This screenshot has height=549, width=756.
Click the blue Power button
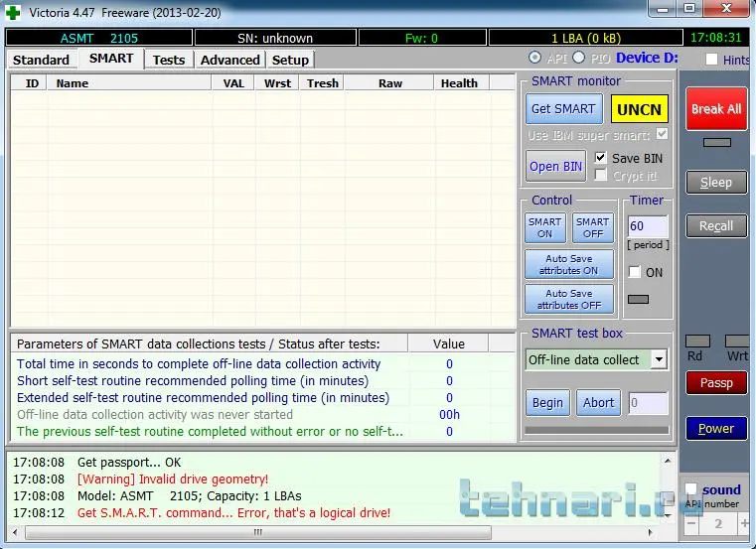click(x=716, y=428)
